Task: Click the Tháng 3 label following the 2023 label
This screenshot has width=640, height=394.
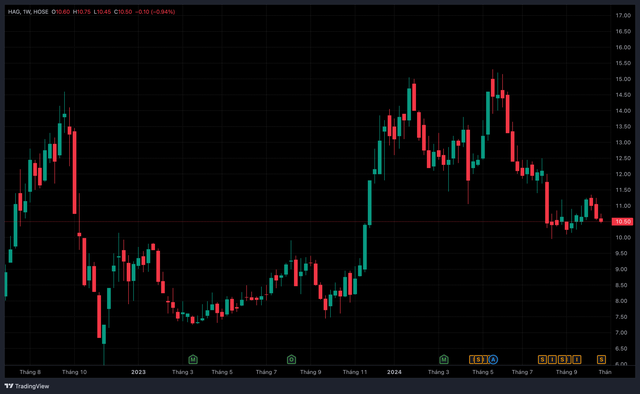Action: coord(182,372)
